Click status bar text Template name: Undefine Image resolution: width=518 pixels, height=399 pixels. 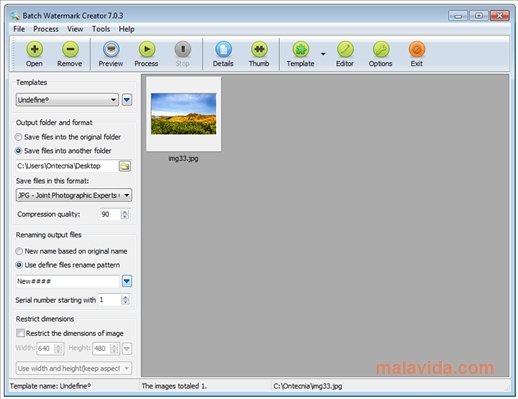point(50,386)
